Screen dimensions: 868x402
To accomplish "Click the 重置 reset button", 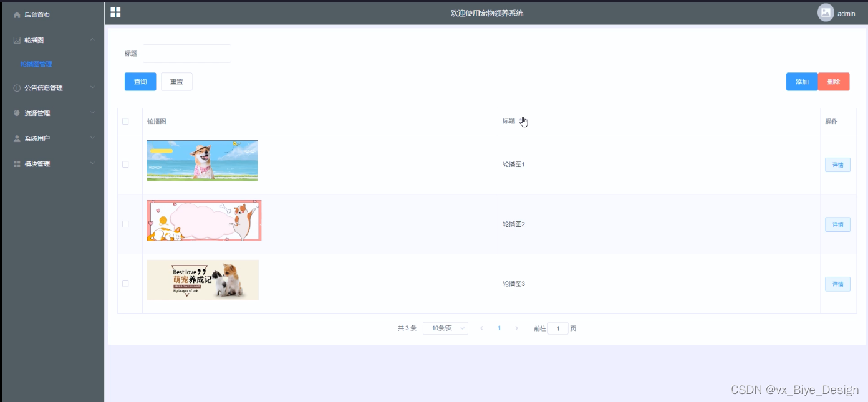I will tap(176, 82).
